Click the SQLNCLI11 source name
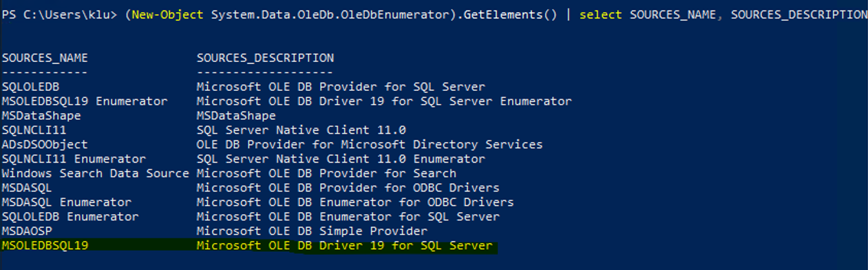The height and width of the screenshot is (270, 868). point(34,130)
